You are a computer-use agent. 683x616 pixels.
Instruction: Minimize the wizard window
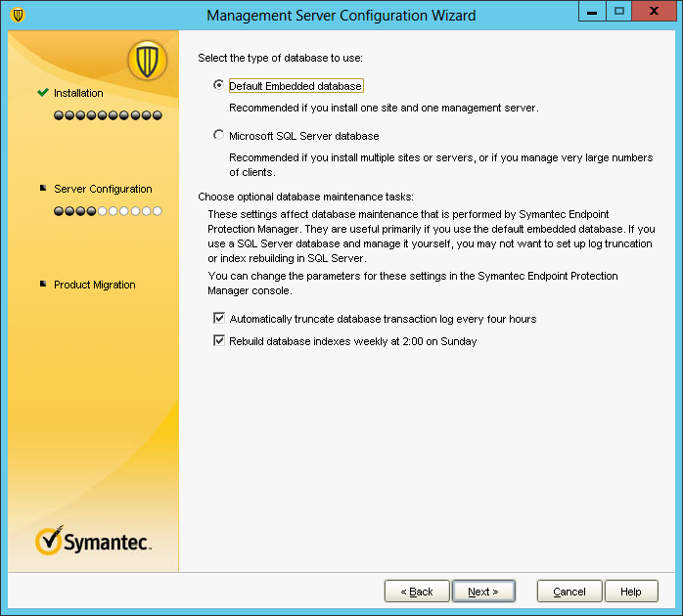point(592,11)
